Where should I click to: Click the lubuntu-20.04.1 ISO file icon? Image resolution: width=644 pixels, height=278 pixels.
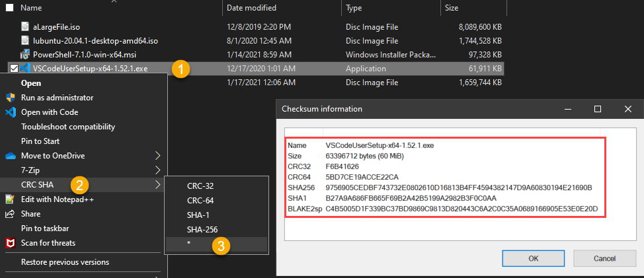pos(26,41)
